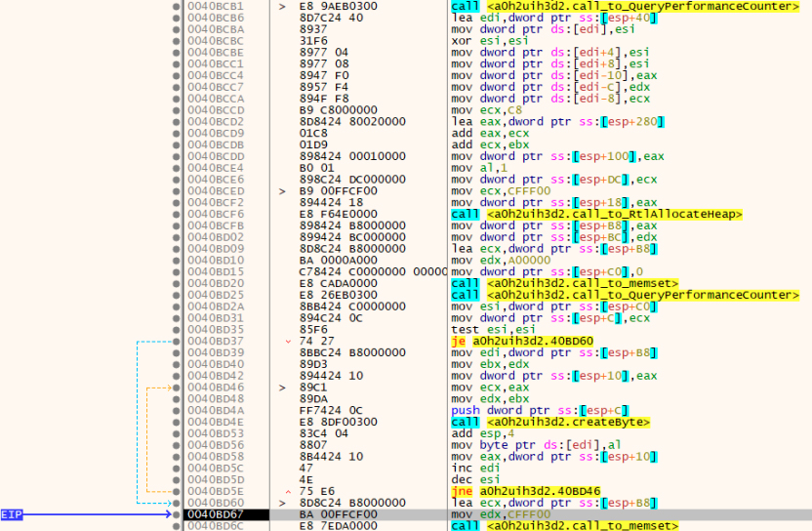812x531 pixels.
Task: Click 'lea edi,dword ptr ss:[esp+40]' instruction
Action: (554, 18)
